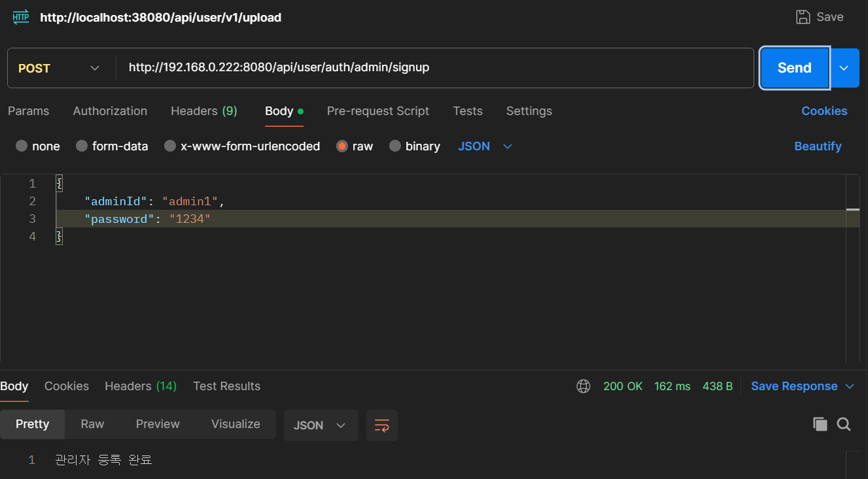Open the Send options arrow dropdown

tap(844, 68)
